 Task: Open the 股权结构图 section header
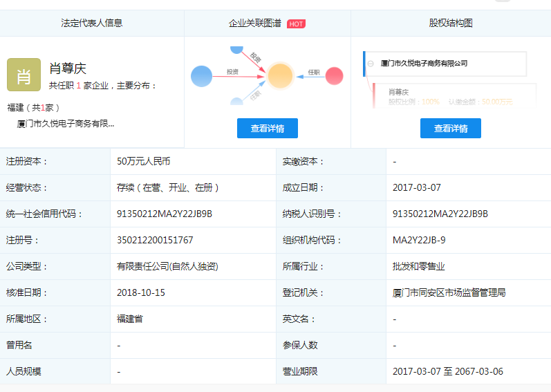coord(451,24)
